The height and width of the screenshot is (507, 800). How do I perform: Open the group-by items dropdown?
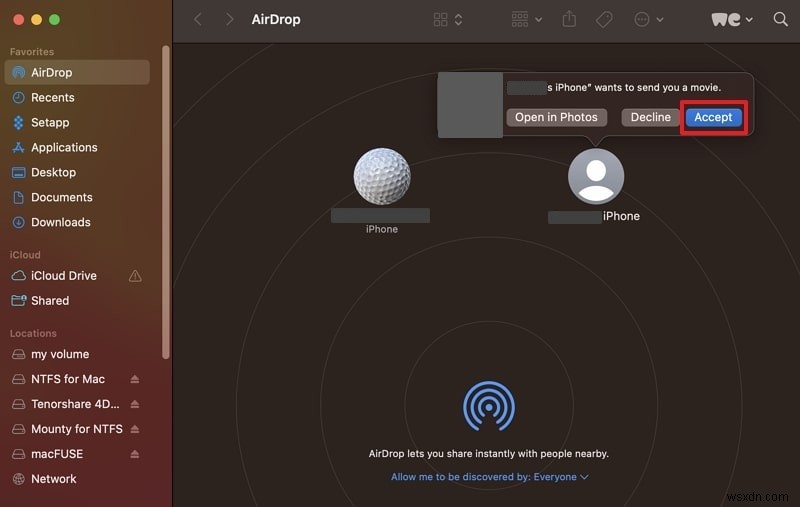(x=527, y=19)
